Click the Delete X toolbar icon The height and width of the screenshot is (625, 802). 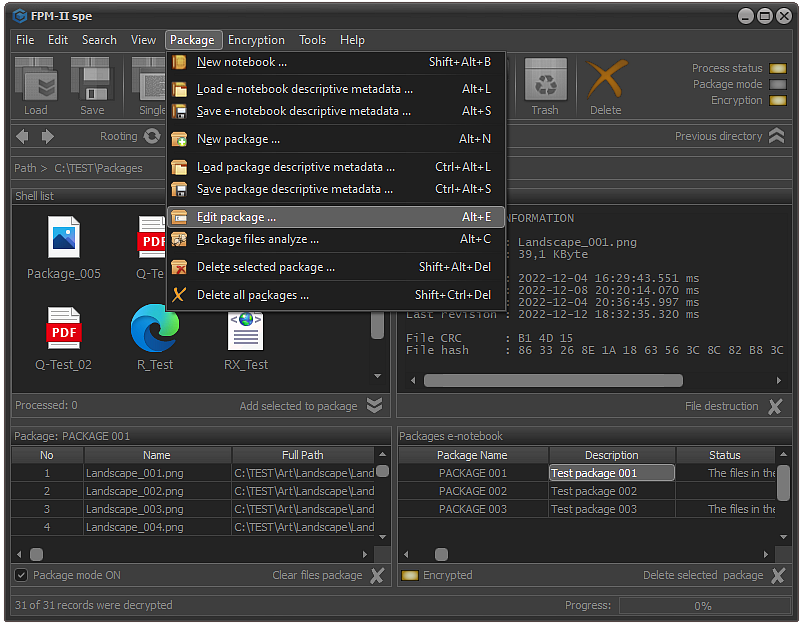[x=606, y=80]
